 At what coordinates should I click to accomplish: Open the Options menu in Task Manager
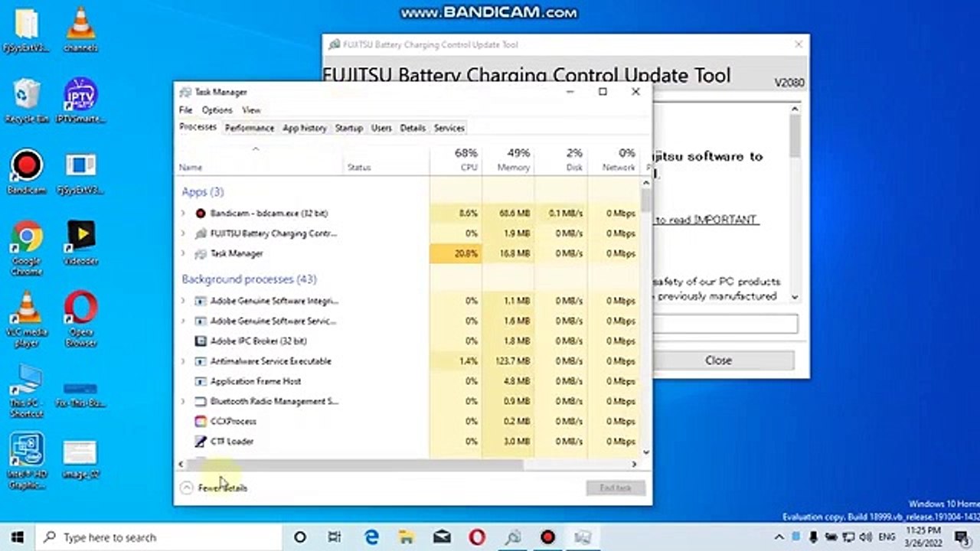217,110
